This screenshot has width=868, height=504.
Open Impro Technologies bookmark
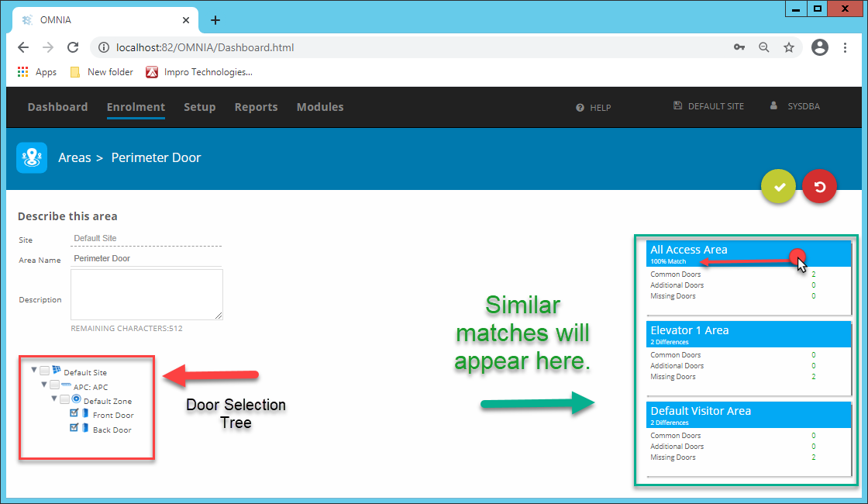coord(199,72)
